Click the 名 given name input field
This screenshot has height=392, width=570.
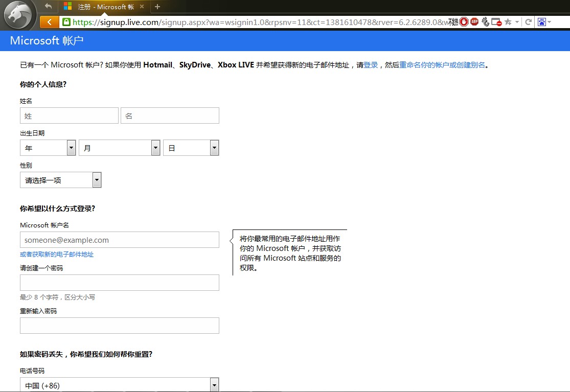(x=170, y=116)
